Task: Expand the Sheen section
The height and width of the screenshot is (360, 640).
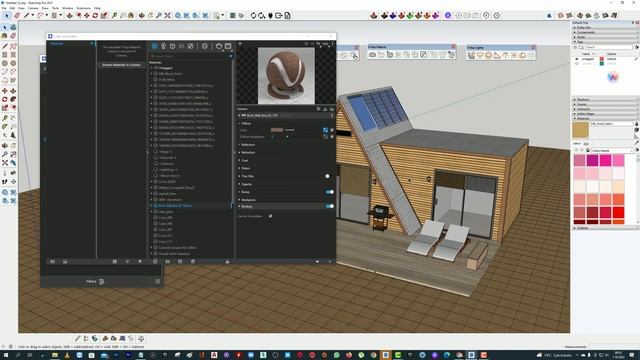Action: tap(245, 168)
